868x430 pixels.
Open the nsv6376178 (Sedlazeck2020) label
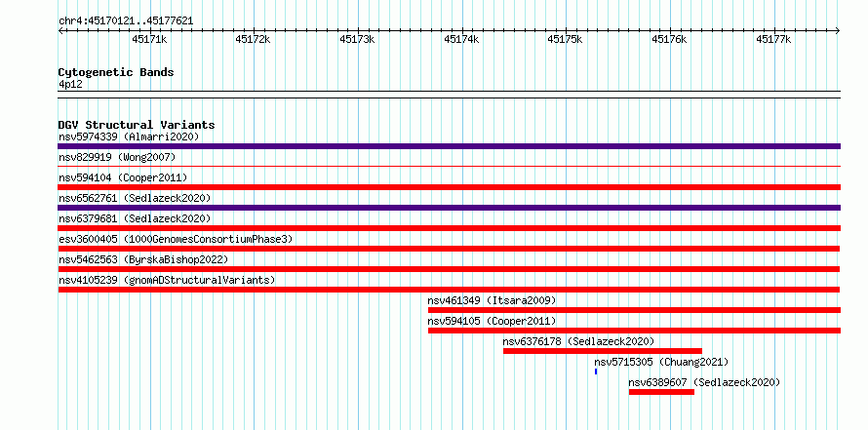(x=578, y=341)
